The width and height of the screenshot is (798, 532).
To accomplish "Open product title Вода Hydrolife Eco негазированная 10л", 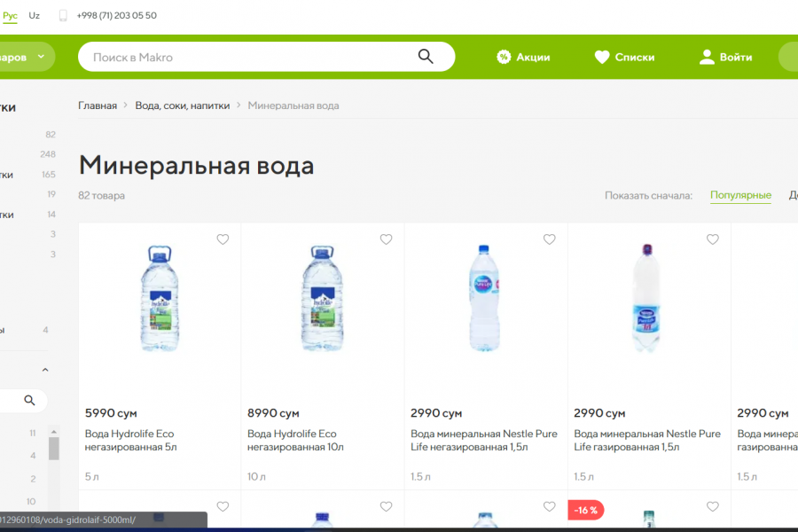I will click(x=295, y=441).
